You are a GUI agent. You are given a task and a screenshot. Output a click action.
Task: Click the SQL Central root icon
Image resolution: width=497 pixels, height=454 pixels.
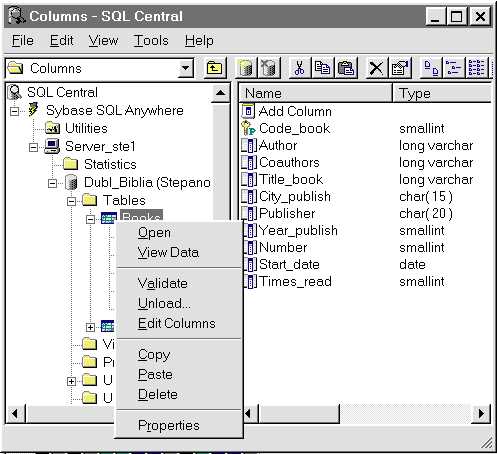pyautogui.click(x=14, y=92)
